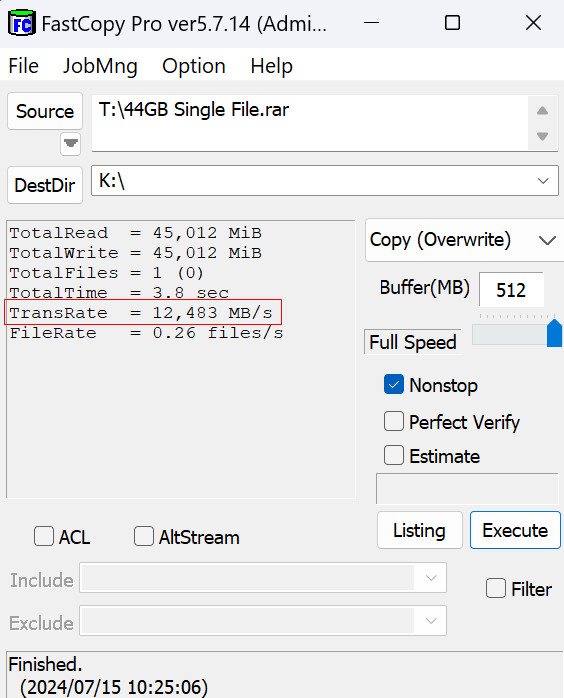Enable Perfect Verify option
This screenshot has height=698, width=564.
tap(394, 421)
